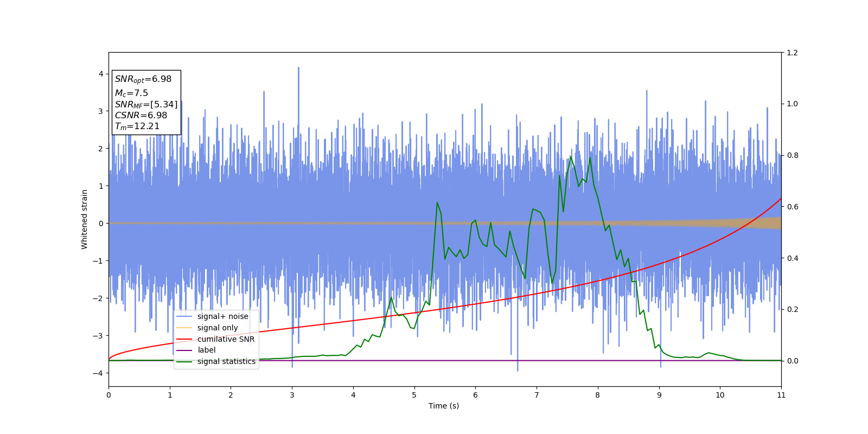The height and width of the screenshot is (434, 868).
Task: Click the SNRopt=6.98 annotation text
Action: tap(143, 79)
